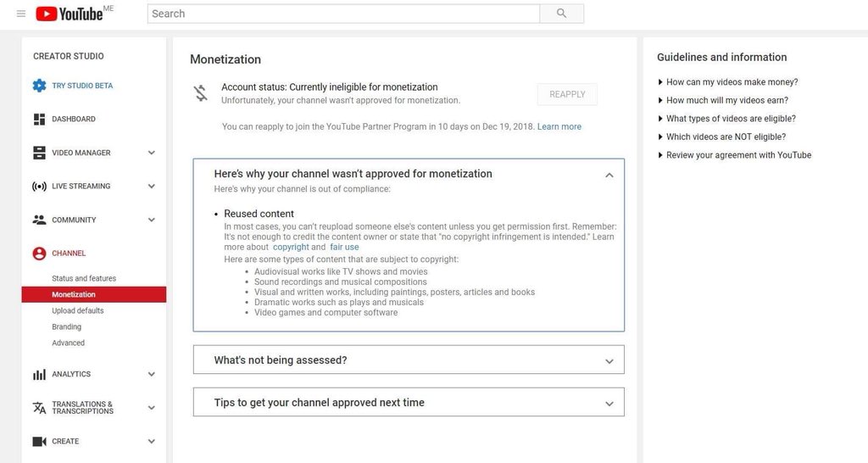Click the Community people icon
This screenshot has height=463, width=868.
point(39,220)
